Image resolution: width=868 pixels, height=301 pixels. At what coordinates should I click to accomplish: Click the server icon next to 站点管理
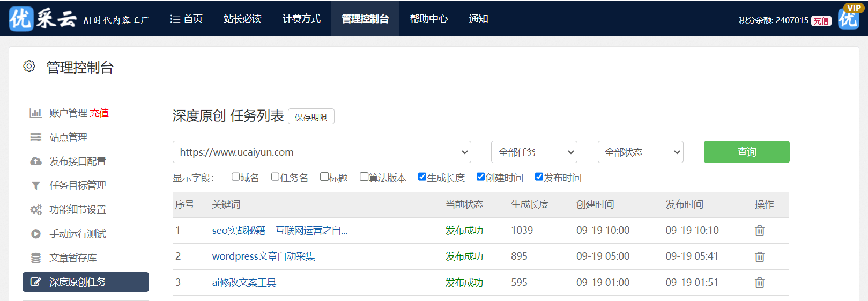(35, 137)
